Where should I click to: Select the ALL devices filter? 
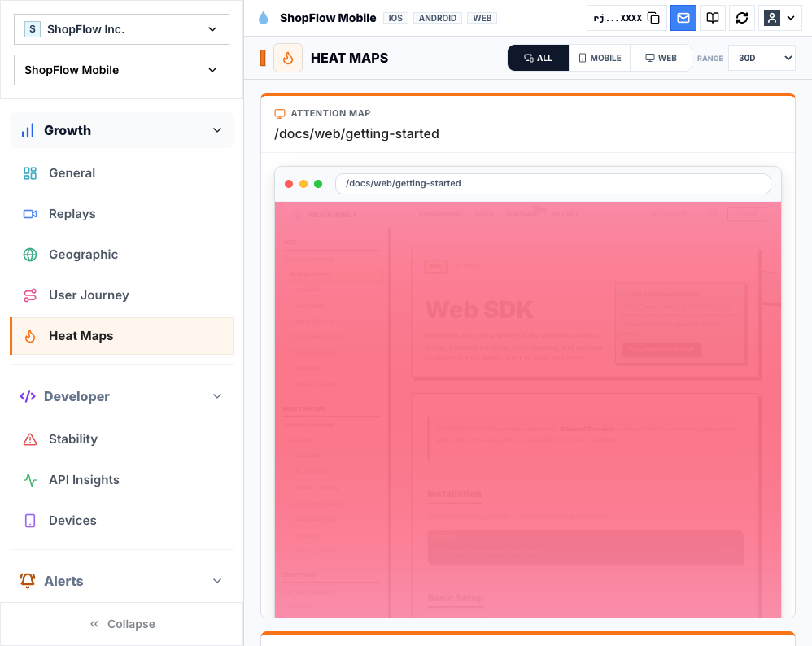tap(538, 58)
